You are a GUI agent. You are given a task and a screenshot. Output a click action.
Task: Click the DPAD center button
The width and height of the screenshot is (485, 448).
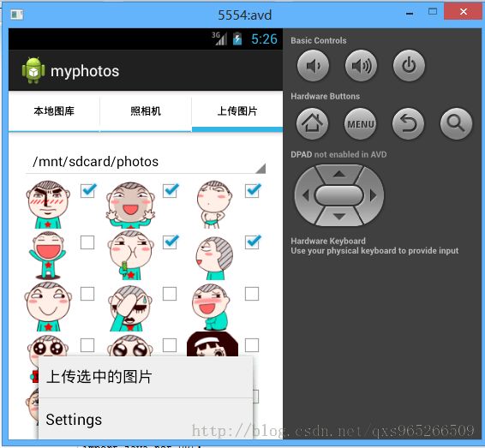[x=339, y=195]
